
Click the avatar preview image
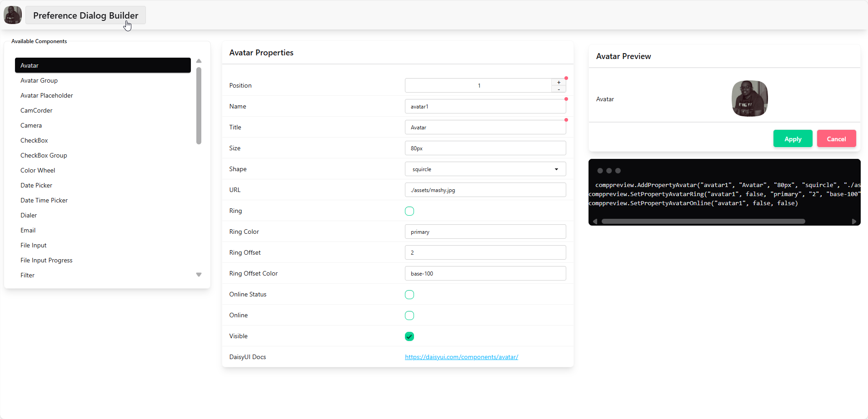tap(749, 99)
